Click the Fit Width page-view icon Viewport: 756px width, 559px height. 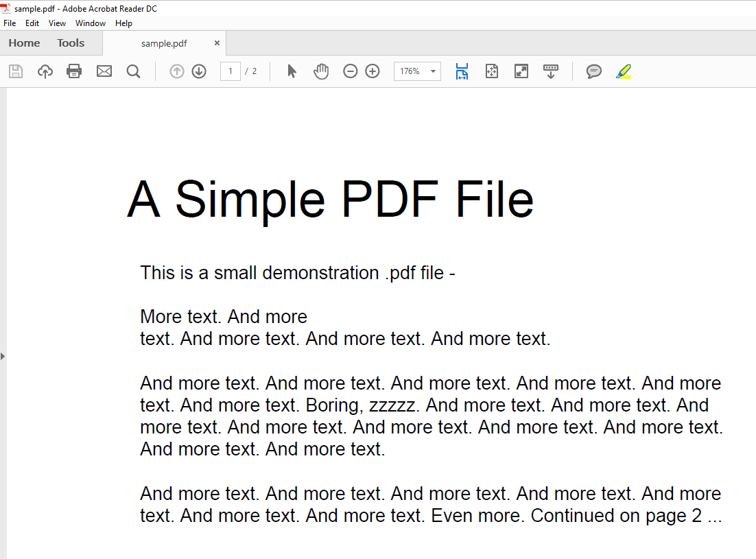pyautogui.click(x=462, y=71)
